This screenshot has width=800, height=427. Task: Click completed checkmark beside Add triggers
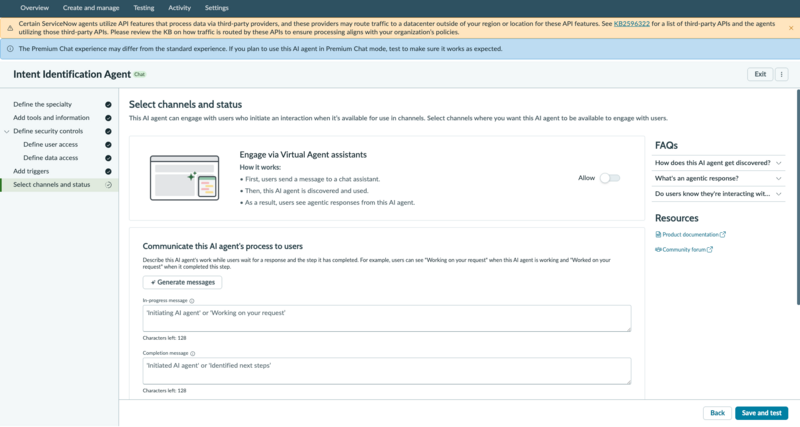coord(108,171)
